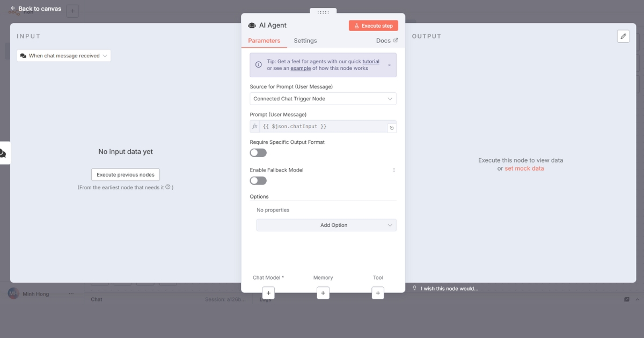644x338 pixels.
Task: Click the plus icon under Chat Model
Action: click(x=269, y=293)
